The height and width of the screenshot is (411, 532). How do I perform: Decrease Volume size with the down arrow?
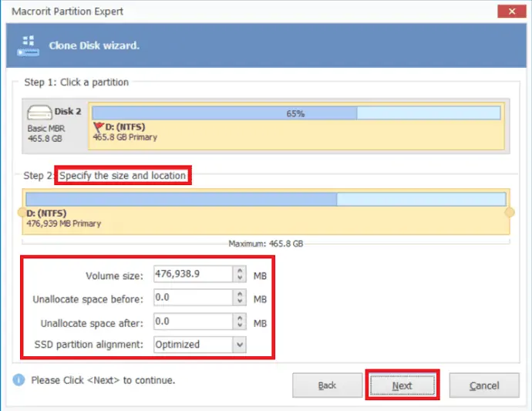pyautogui.click(x=240, y=278)
